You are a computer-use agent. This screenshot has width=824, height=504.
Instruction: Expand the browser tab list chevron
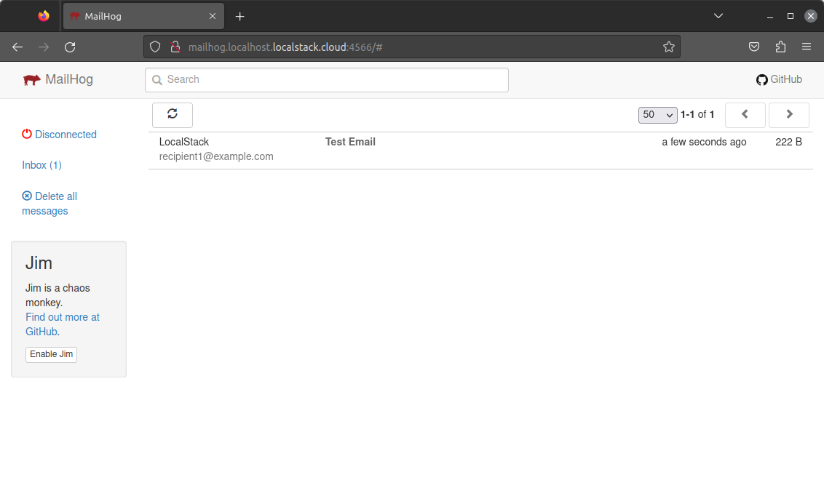[718, 15]
